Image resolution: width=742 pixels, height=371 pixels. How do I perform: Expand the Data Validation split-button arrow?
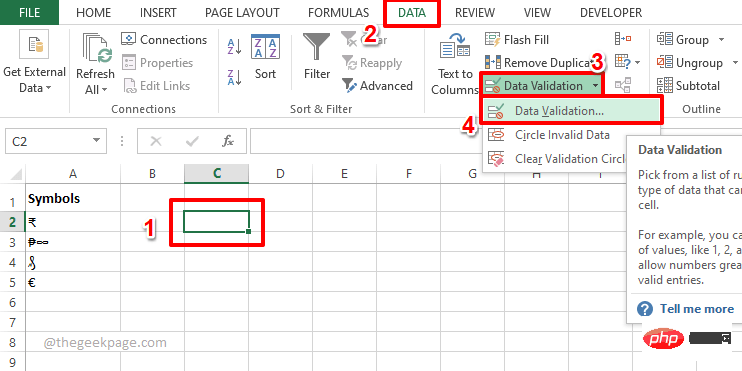(x=595, y=86)
